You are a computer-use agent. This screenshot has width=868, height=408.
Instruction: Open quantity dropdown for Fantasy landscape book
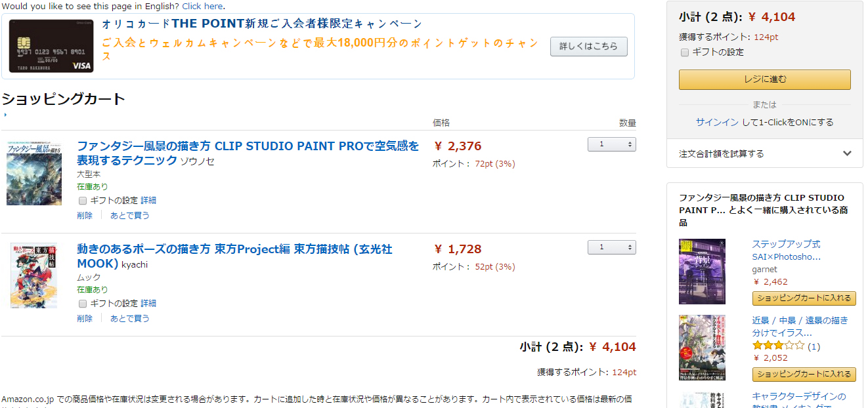611,144
